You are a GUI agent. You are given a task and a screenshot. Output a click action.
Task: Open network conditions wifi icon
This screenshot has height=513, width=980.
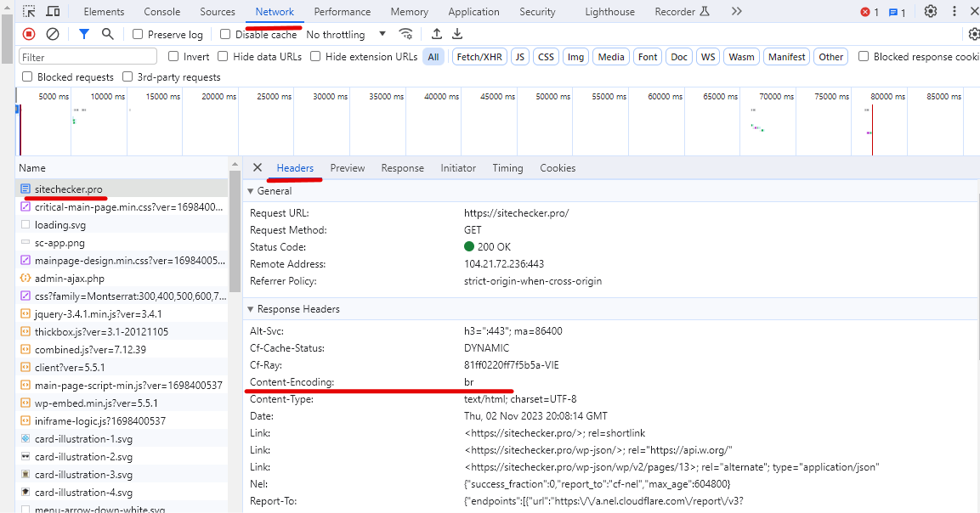(x=405, y=34)
